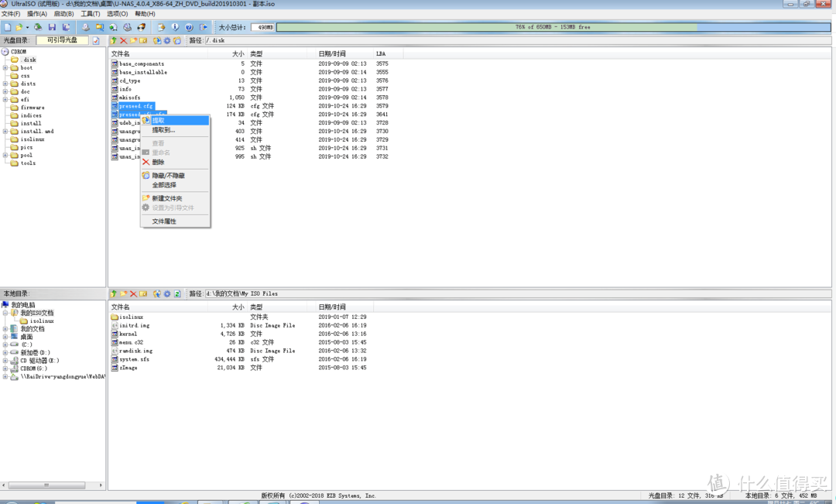Click the blue Info circle toolbar icon
This screenshot has height=504, width=836.
coord(175,27)
